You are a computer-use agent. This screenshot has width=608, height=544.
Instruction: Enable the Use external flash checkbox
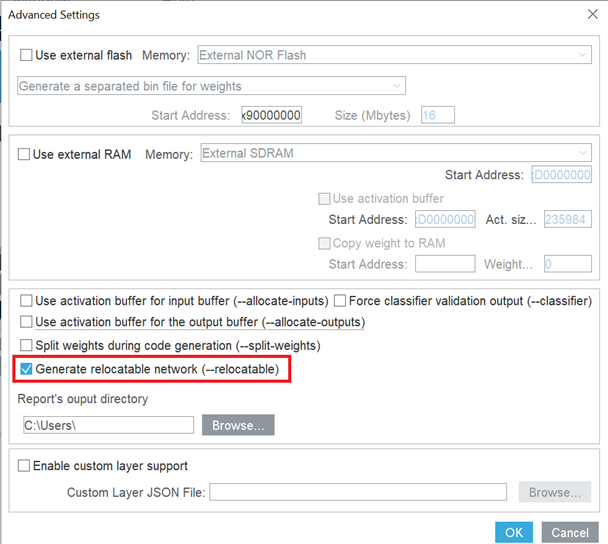26,55
